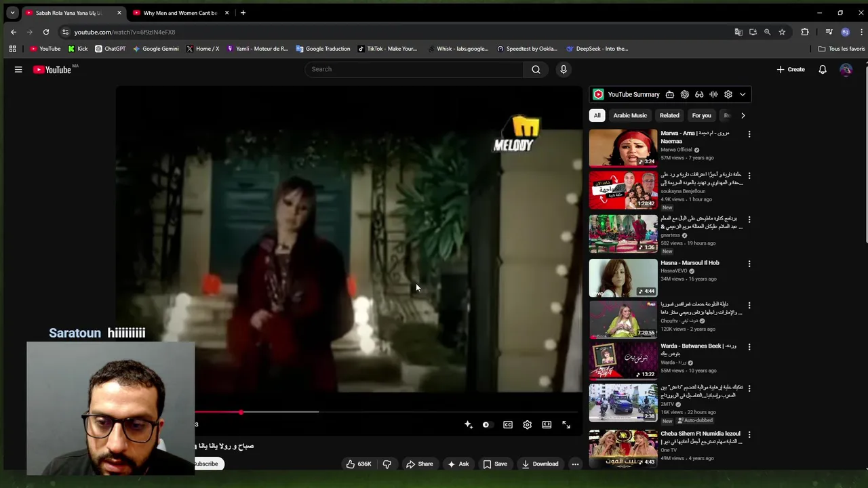This screenshot has height=488, width=868.
Task: Click the robot icon in YouTube Summary
Action: [669, 94]
